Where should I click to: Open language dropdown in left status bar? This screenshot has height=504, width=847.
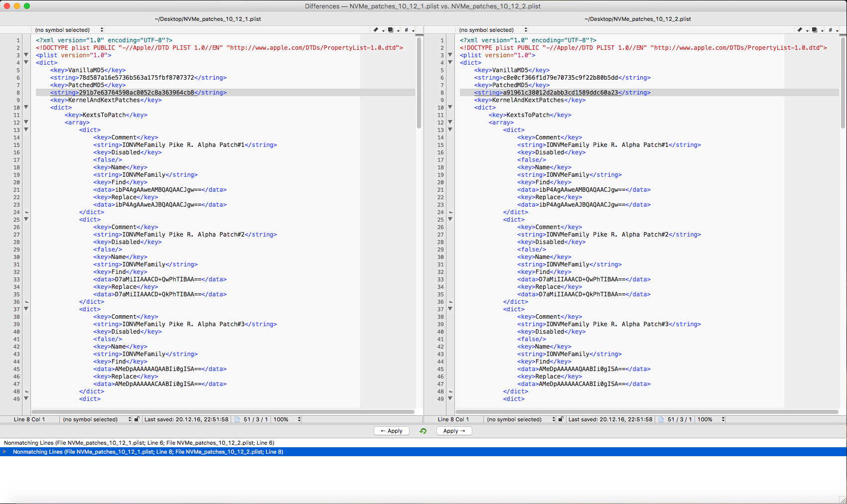(x=95, y=419)
